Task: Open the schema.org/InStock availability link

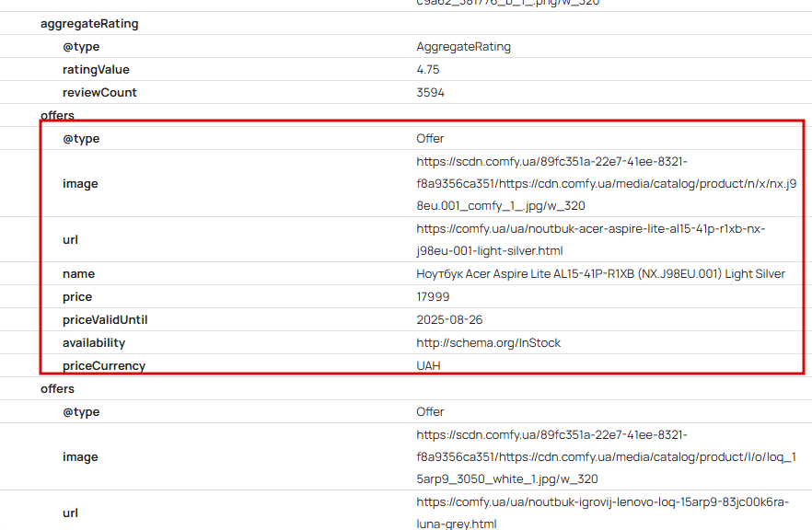Action: tap(488, 342)
